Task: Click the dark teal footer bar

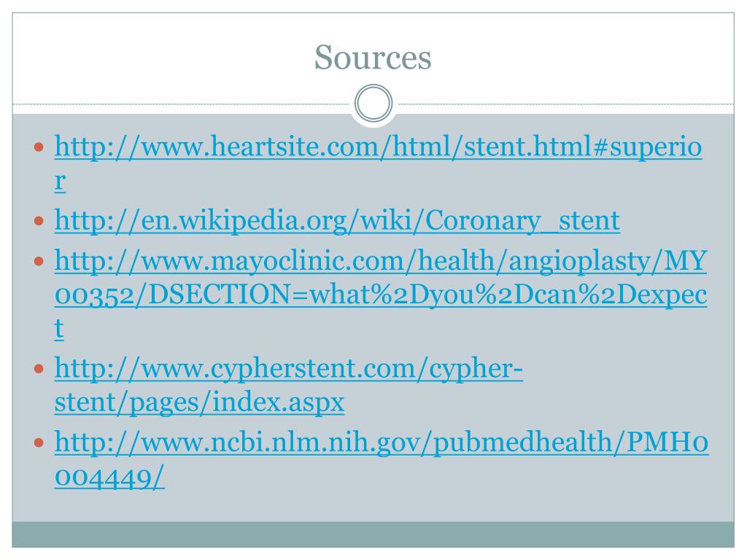Action: [373, 534]
